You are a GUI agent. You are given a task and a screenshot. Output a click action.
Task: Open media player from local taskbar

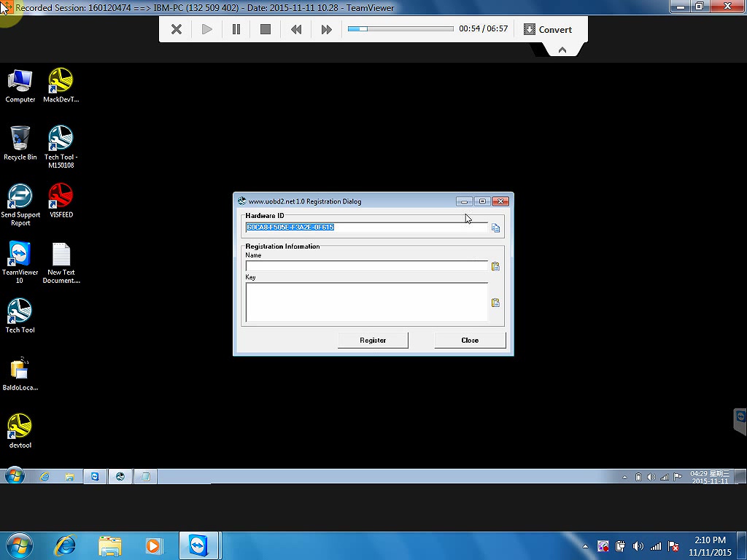click(x=153, y=545)
